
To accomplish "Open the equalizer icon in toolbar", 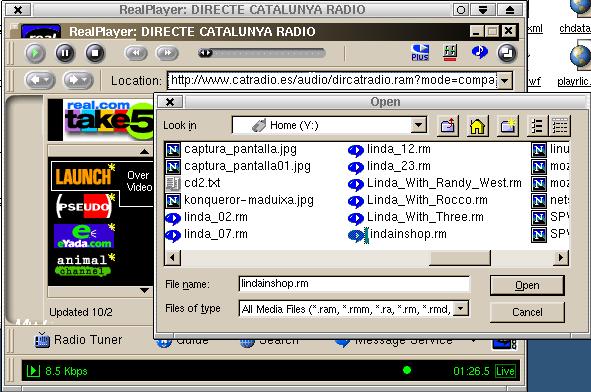I will point(450,52).
